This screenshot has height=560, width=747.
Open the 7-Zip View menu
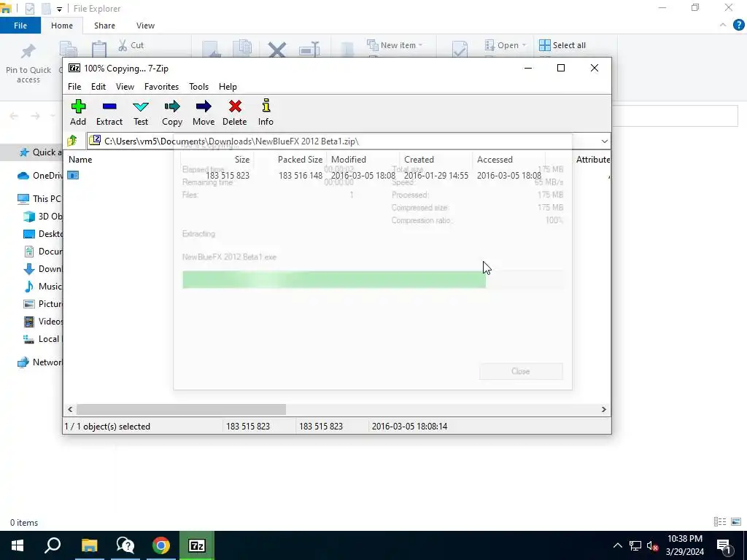pos(125,87)
